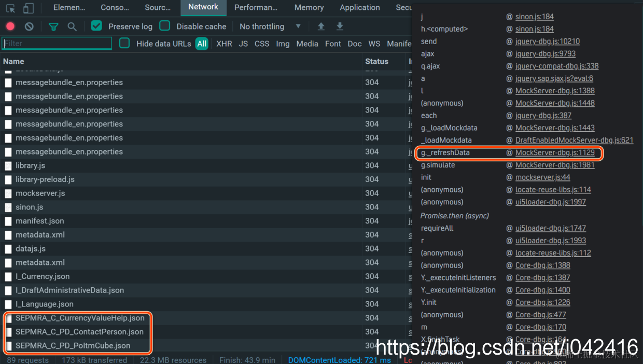
Task: Click file icon of manifest.json row
Action: coord(8,221)
